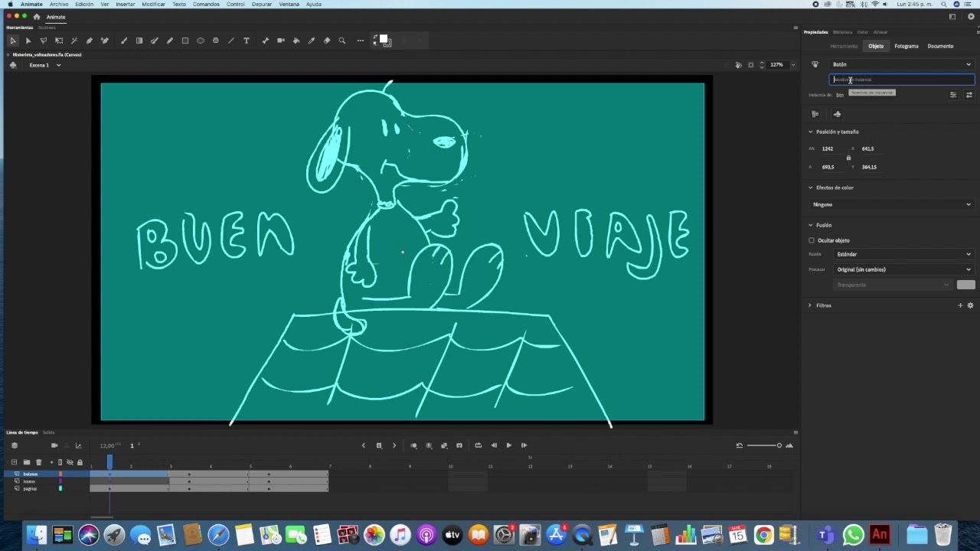Select the Camera tool in toolbar
980x551 pixels.
click(281, 41)
